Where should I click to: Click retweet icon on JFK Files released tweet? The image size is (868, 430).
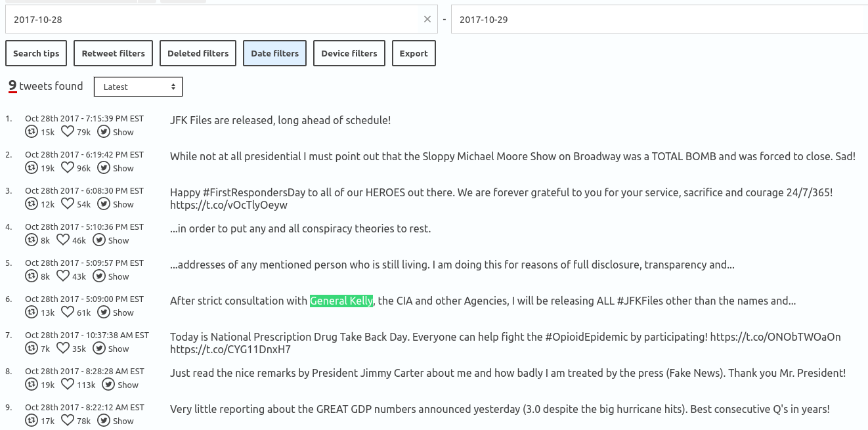click(x=31, y=132)
